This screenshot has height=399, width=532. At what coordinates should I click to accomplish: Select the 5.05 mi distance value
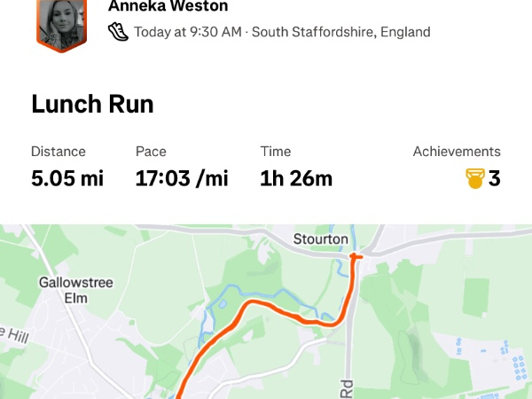pos(67,178)
